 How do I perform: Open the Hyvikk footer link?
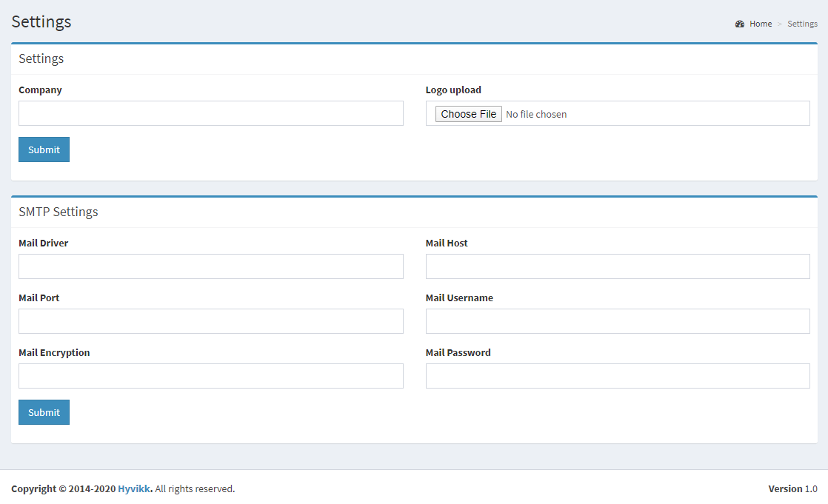pos(134,488)
